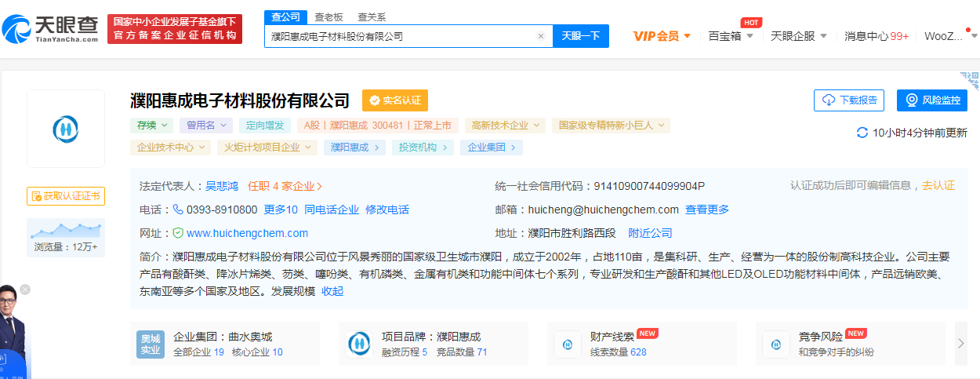Open legal representative 吴悲鸿 profile
This screenshot has width=980, height=379.
(x=223, y=186)
